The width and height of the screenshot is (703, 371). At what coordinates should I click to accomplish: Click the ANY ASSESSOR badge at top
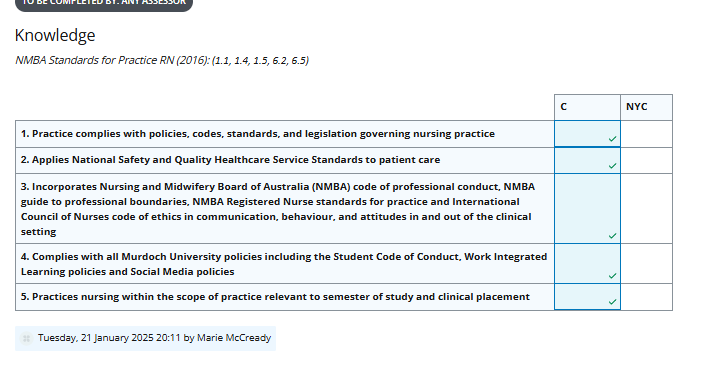104,4
